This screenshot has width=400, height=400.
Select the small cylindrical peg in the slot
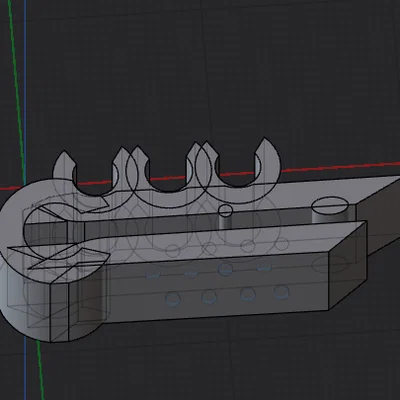pos(225,216)
